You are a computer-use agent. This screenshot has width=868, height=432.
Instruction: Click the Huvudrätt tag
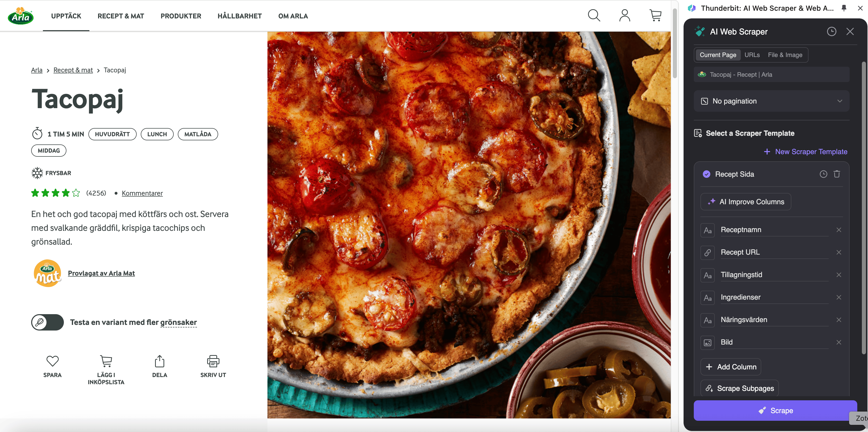click(112, 134)
